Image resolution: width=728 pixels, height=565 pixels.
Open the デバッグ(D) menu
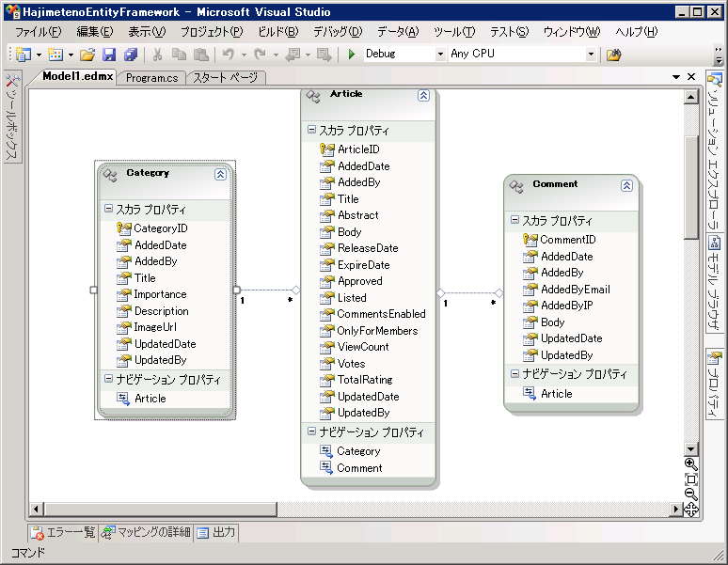point(338,32)
